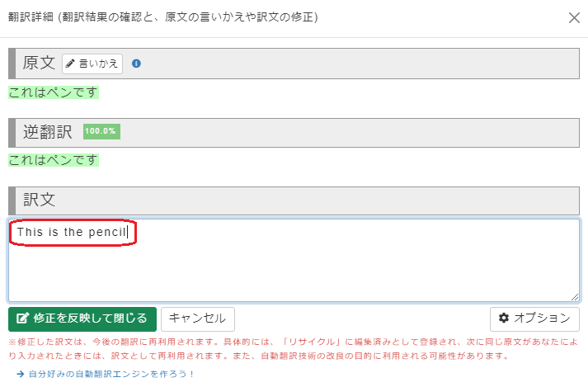This screenshot has width=588, height=387.
Task: Close the translation details dialog
Action: [x=574, y=17]
